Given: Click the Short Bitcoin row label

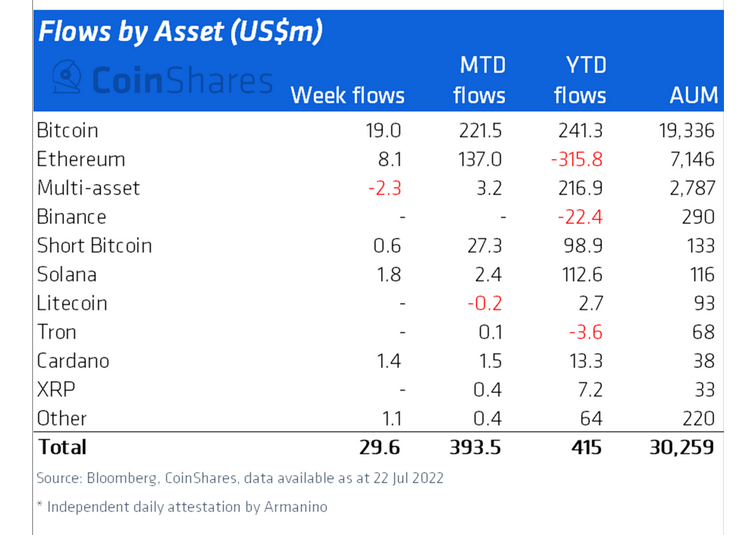Looking at the screenshot, I should (x=94, y=245).
